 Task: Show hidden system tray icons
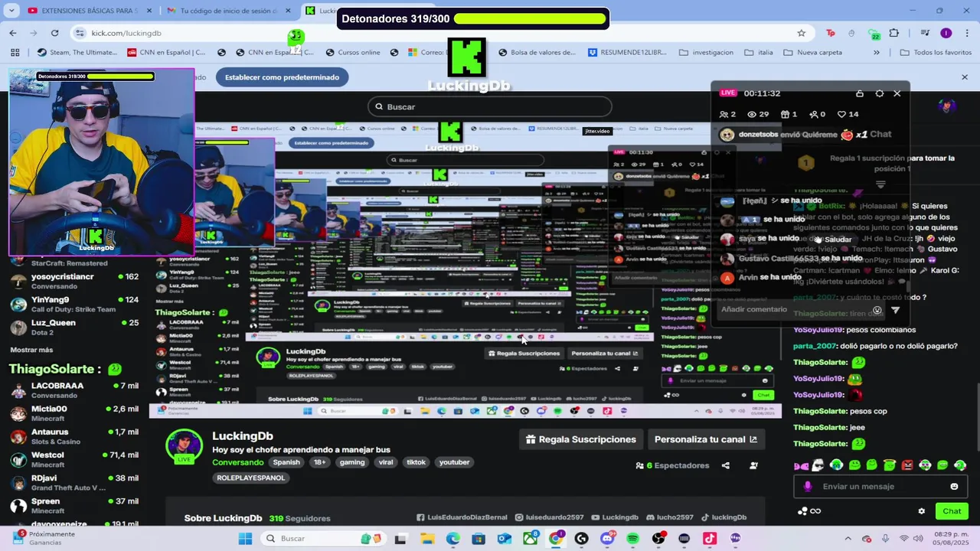(848, 539)
